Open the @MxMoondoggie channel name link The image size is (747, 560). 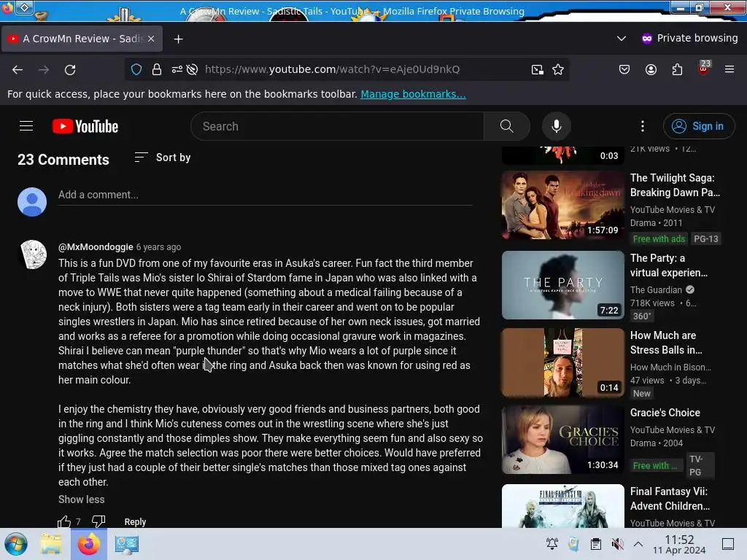point(96,246)
